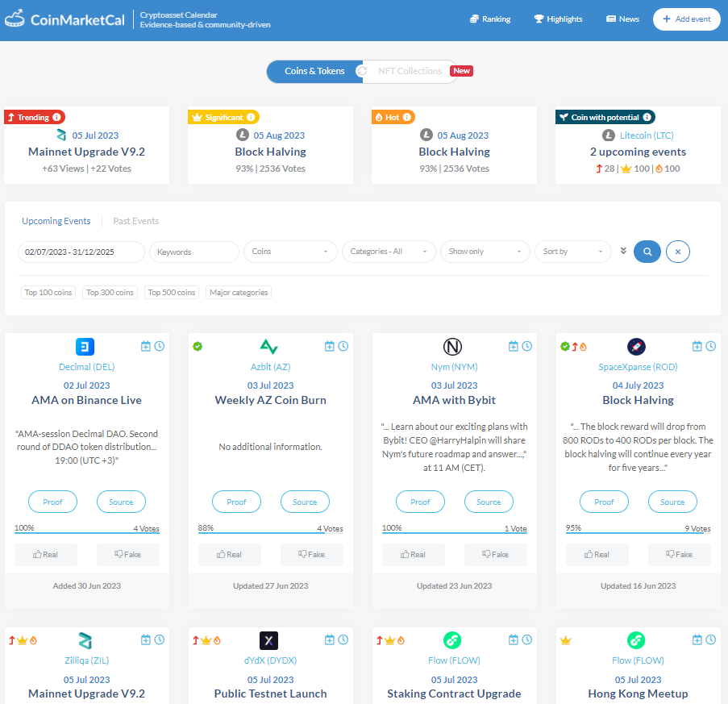Screen dimensions: 728x704
Task: Click the 88% confidence bar on Azbit card
Action: tap(270, 533)
